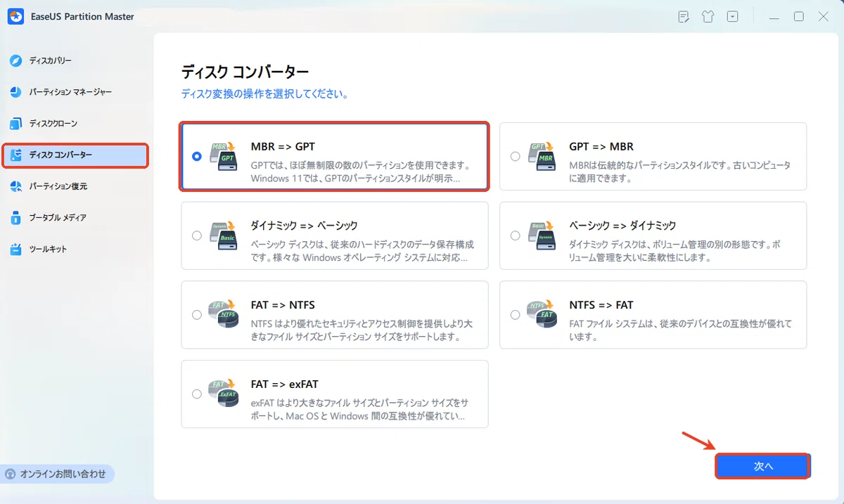This screenshot has width=844, height=504.
Task: Click the NTFS => FAT title text
Action: (601, 305)
